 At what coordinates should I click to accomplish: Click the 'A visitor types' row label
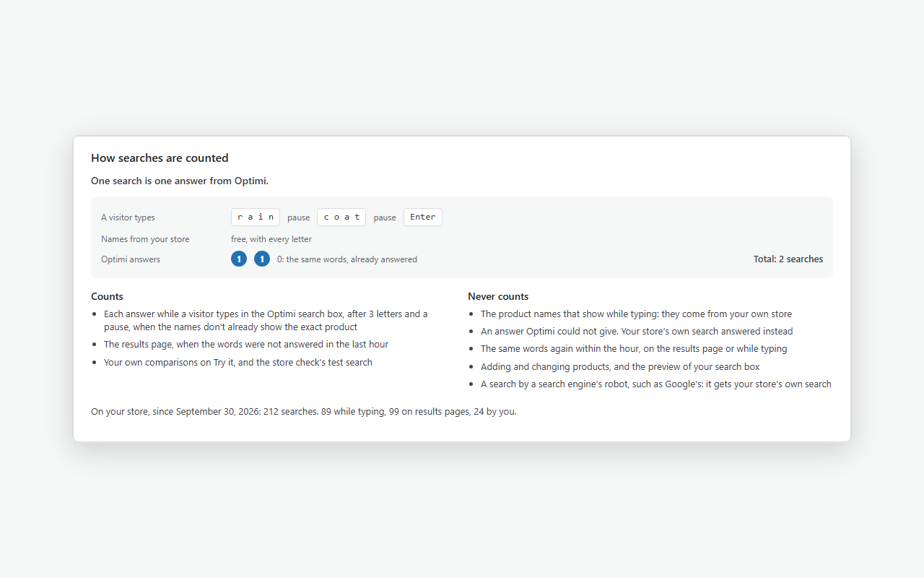128,217
